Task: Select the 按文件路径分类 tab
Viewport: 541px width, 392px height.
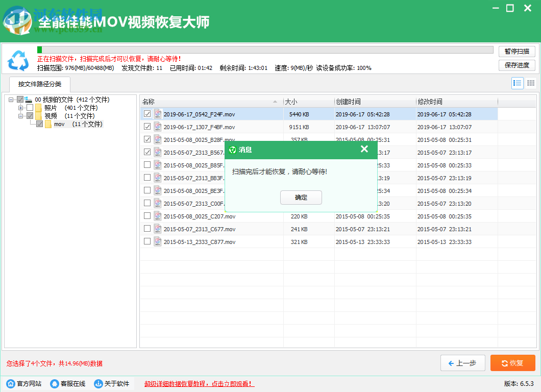Action: pos(39,85)
